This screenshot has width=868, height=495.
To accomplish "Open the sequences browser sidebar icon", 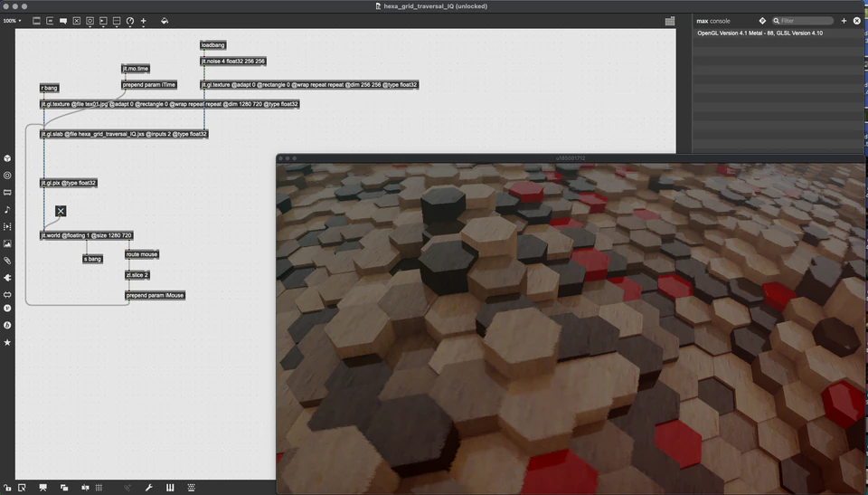I will click(7, 226).
